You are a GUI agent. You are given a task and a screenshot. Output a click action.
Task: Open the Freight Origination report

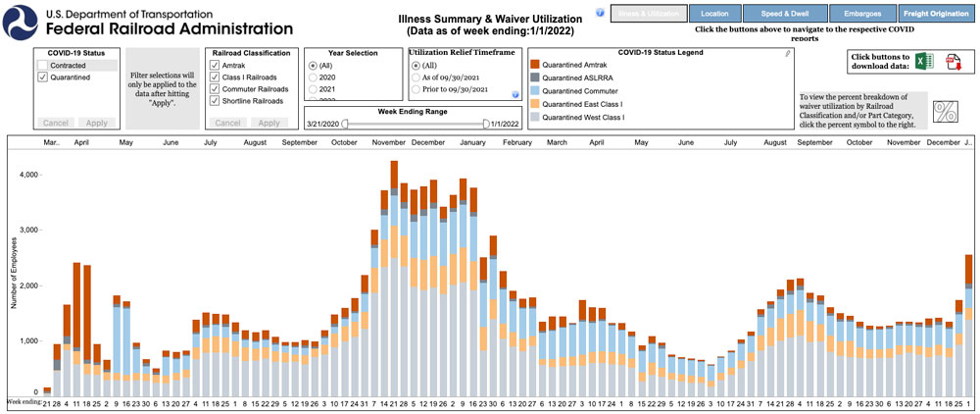pyautogui.click(x=934, y=14)
